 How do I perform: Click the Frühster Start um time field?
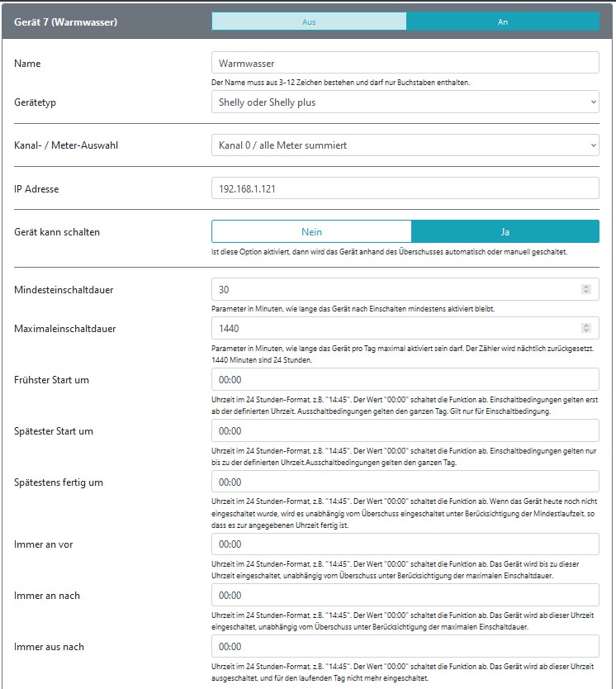click(x=405, y=380)
